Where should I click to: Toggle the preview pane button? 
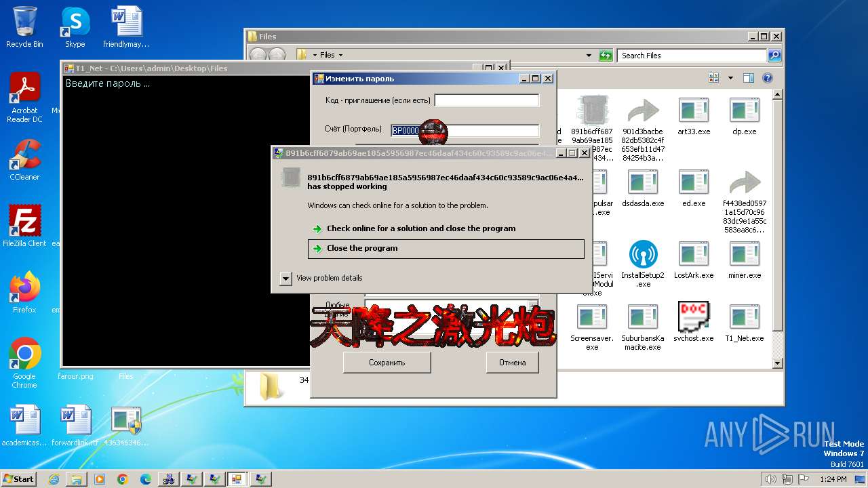click(x=748, y=78)
